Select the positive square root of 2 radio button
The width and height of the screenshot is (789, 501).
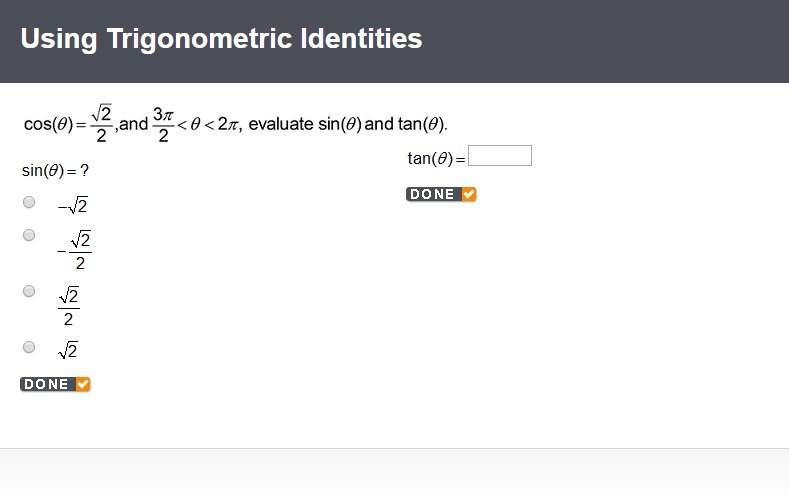pyautogui.click(x=29, y=347)
